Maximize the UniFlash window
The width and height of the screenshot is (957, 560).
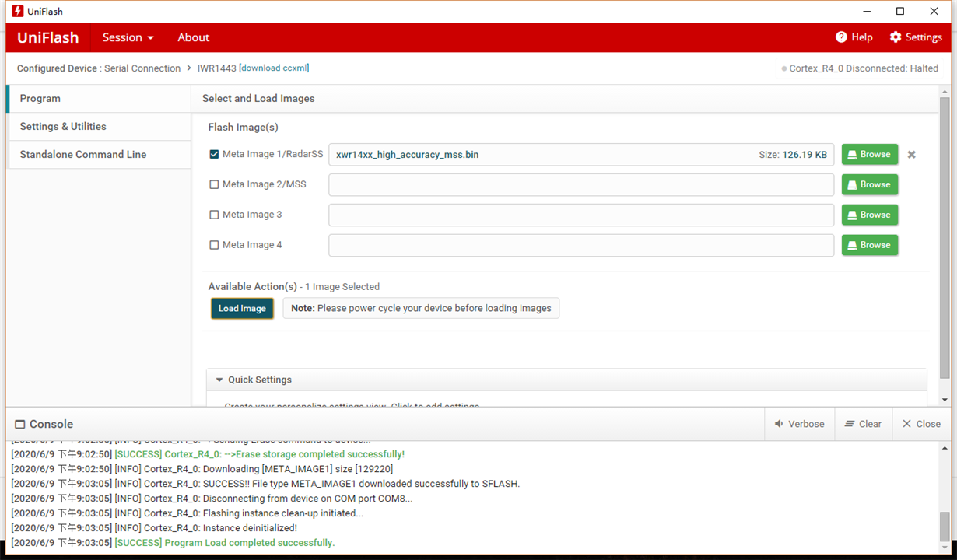tap(900, 11)
